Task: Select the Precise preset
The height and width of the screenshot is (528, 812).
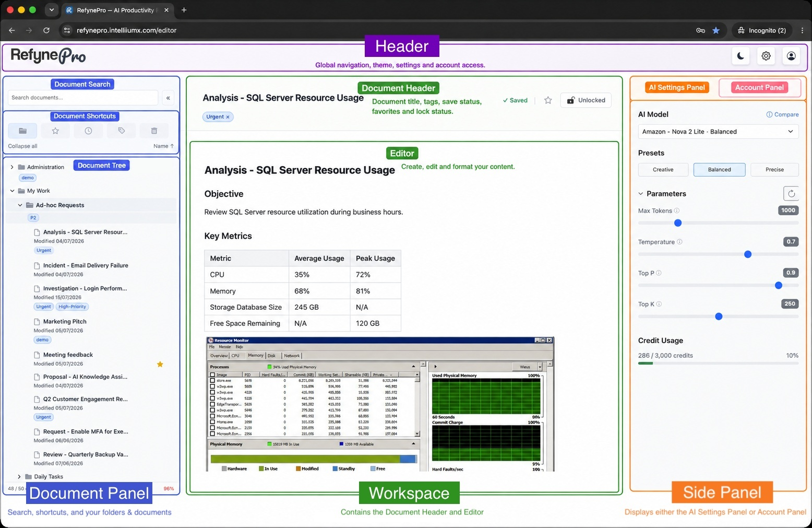Action: pyautogui.click(x=774, y=170)
